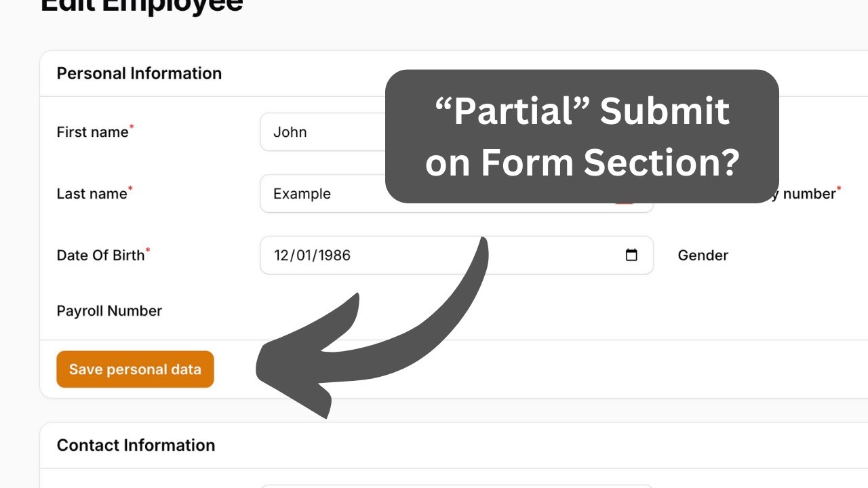
Task: Click the Save personal data button
Action: (x=135, y=369)
